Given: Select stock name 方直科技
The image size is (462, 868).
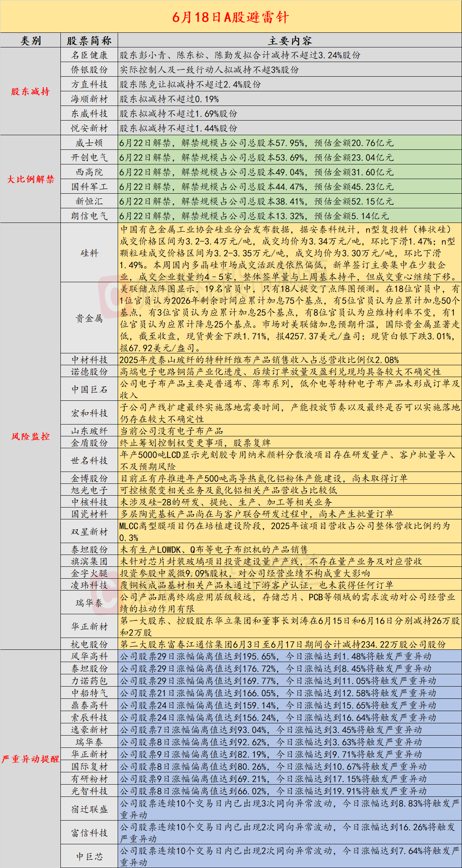Looking at the screenshot, I should (x=89, y=84).
